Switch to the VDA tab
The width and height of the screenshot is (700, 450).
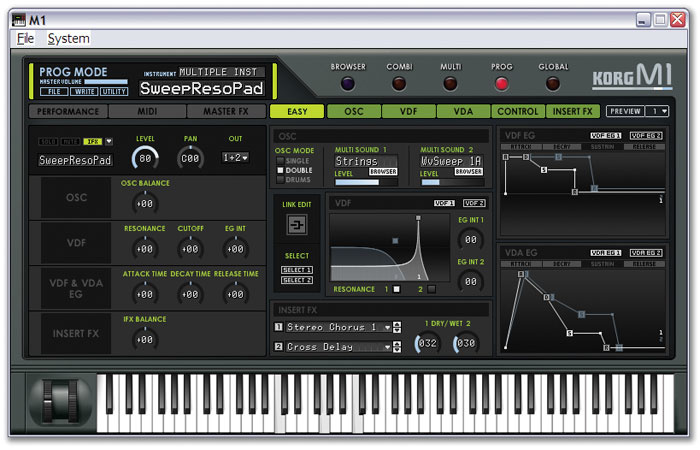[x=463, y=112]
